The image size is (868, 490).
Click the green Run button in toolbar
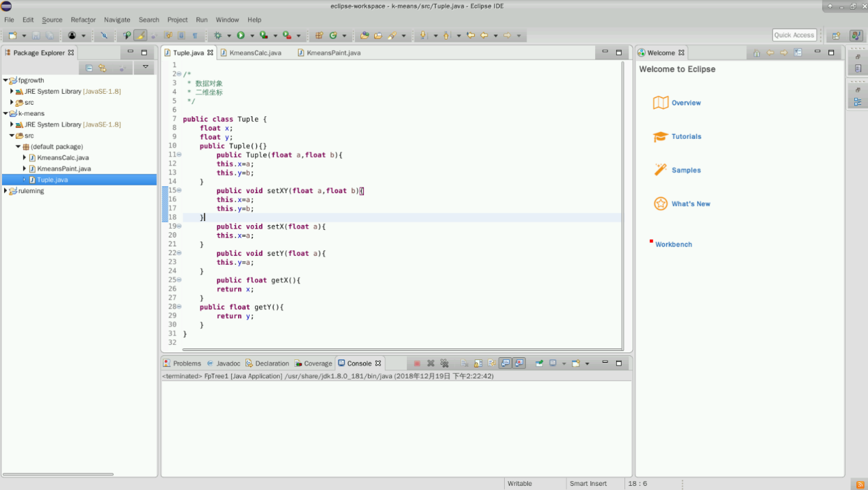pos(241,36)
